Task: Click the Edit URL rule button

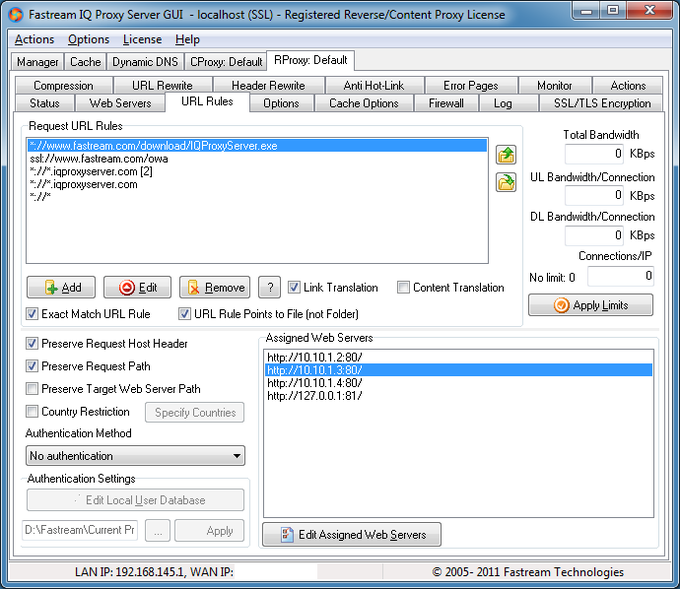Action: coord(137,288)
